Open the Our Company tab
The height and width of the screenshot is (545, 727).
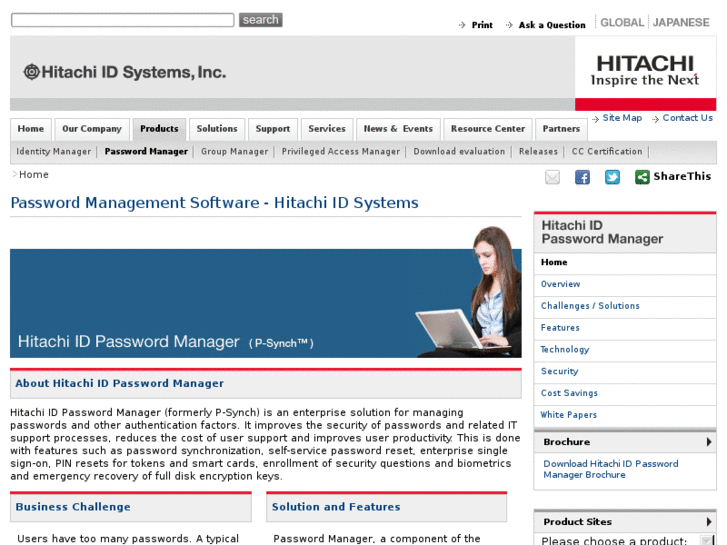92,129
